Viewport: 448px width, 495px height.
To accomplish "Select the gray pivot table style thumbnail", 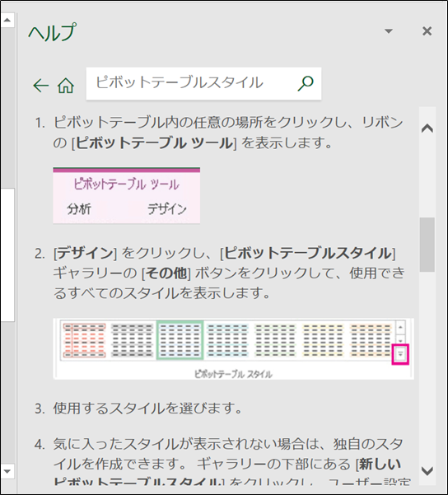I will [x=133, y=340].
